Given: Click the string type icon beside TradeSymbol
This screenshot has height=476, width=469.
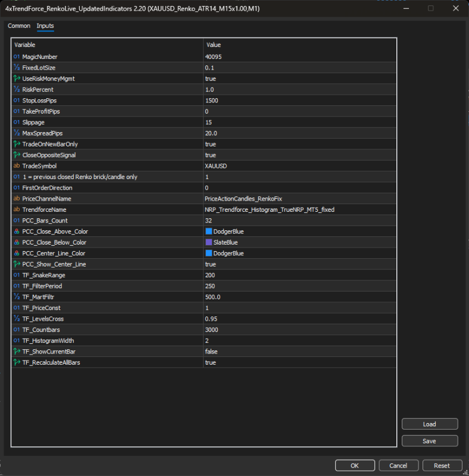Looking at the screenshot, I should (x=17, y=166).
